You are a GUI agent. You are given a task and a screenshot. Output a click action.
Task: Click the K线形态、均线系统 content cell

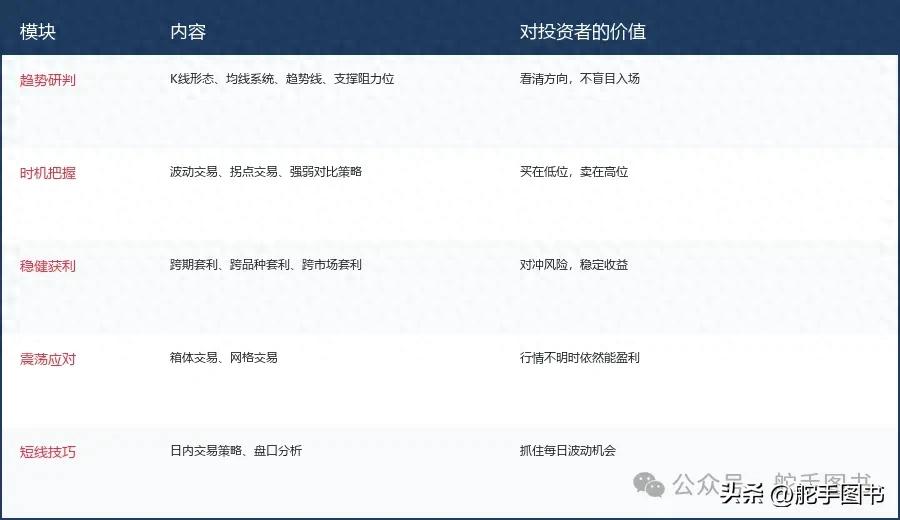tap(282, 79)
